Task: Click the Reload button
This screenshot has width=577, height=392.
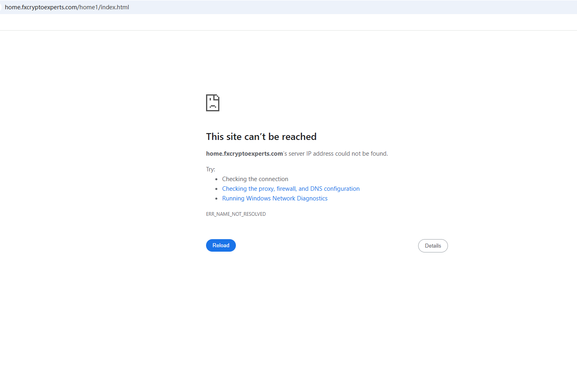Action: (221, 245)
